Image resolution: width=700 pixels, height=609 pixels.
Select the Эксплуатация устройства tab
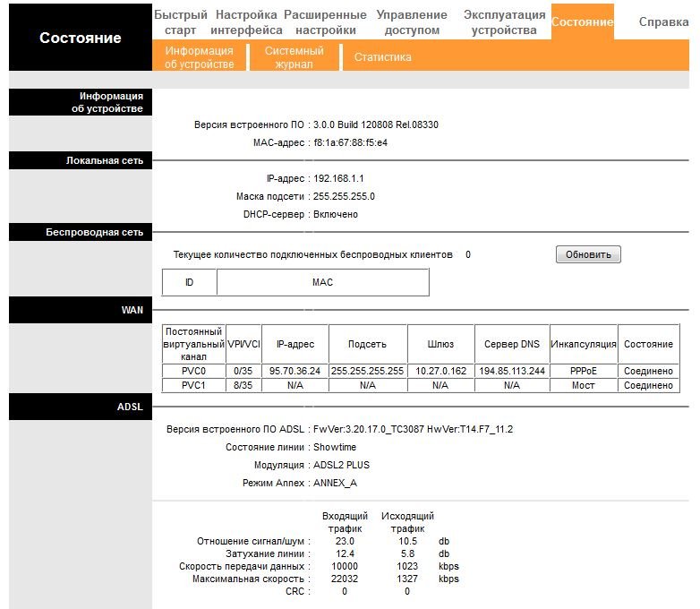(x=504, y=22)
